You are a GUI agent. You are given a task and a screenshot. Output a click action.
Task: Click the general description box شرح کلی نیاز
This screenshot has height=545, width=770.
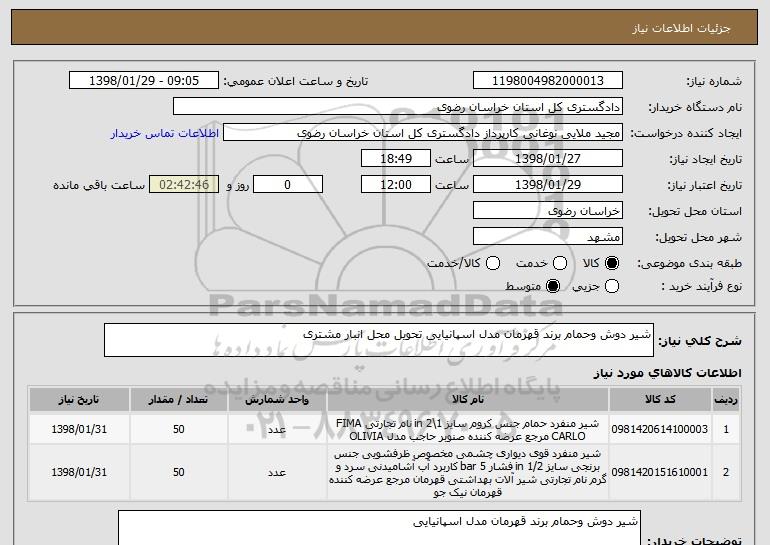coord(379,340)
